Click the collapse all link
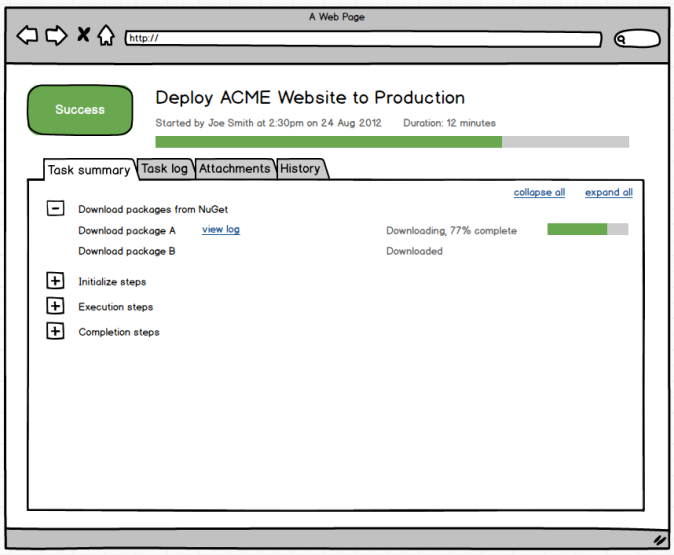Image resolution: width=674 pixels, height=555 pixels. click(x=539, y=192)
